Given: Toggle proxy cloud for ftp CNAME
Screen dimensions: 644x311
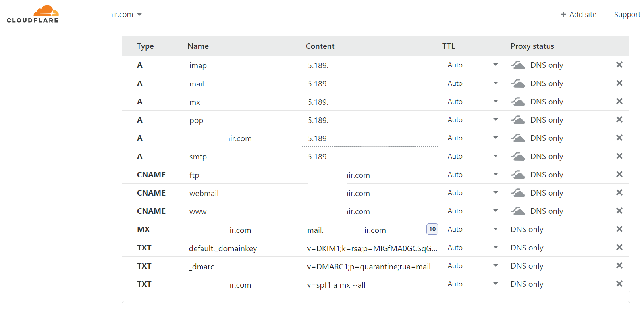Looking at the screenshot, I should (x=518, y=175).
